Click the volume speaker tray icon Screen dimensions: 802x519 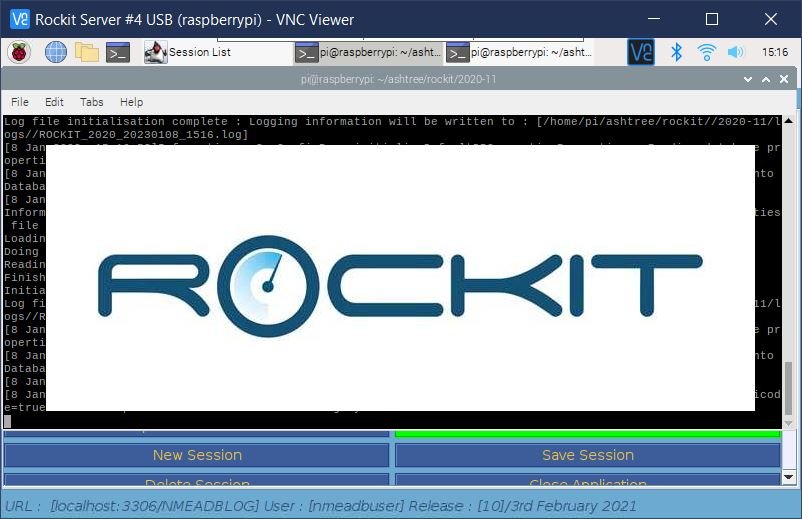[736, 52]
